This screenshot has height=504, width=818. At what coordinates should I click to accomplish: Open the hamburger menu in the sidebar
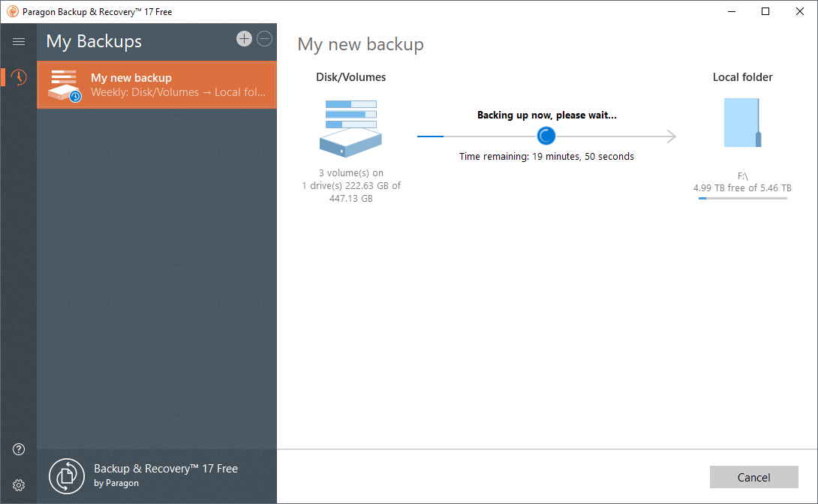[18, 41]
